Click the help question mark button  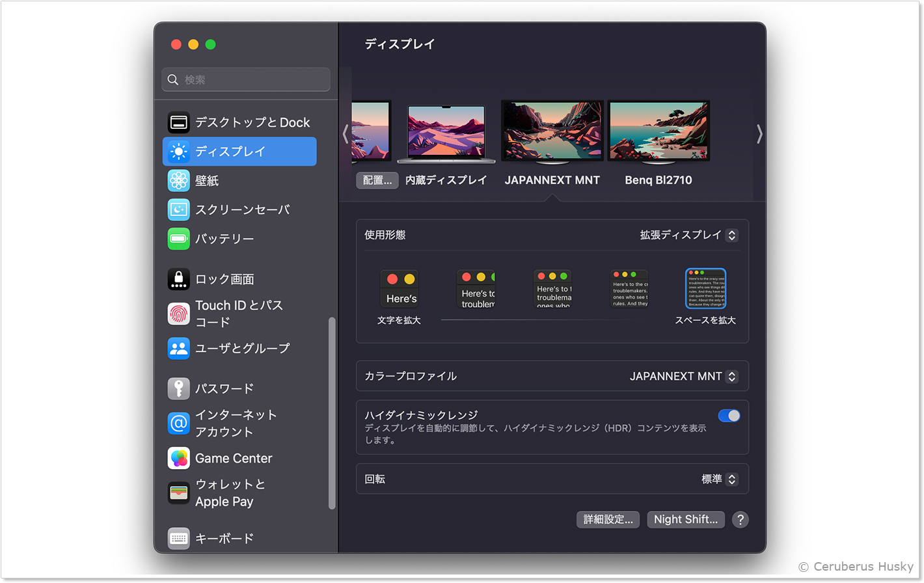pyautogui.click(x=740, y=519)
